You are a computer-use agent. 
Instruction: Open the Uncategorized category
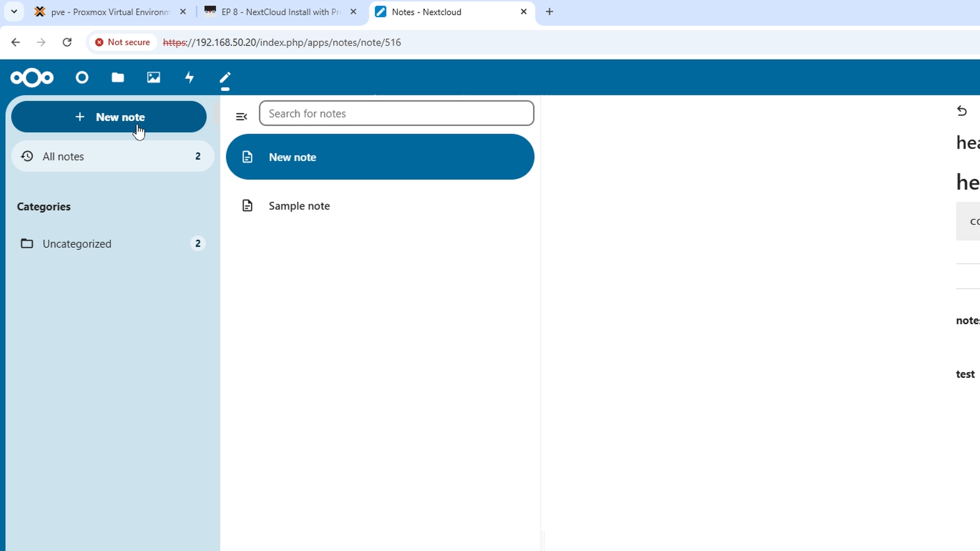pyautogui.click(x=113, y=243)
